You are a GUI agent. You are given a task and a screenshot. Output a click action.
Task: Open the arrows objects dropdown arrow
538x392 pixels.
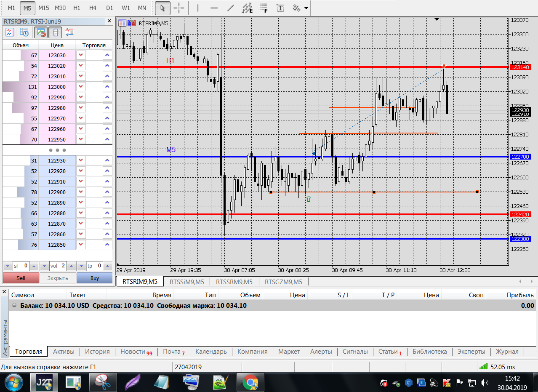306,8
